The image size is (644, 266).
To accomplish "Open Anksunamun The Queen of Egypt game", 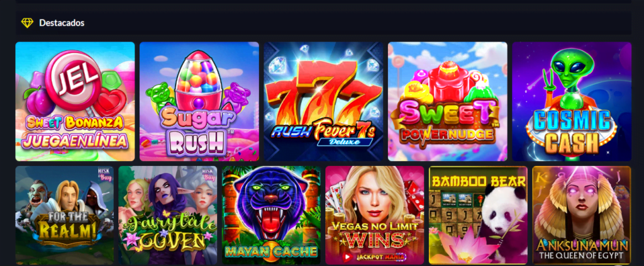I will [582, 215].
